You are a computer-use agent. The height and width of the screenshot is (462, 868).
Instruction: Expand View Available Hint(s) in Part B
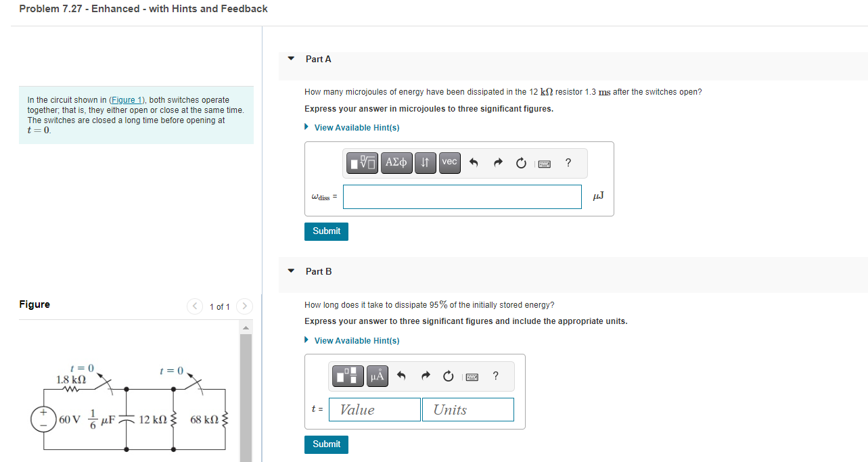[x=356, y=340]
